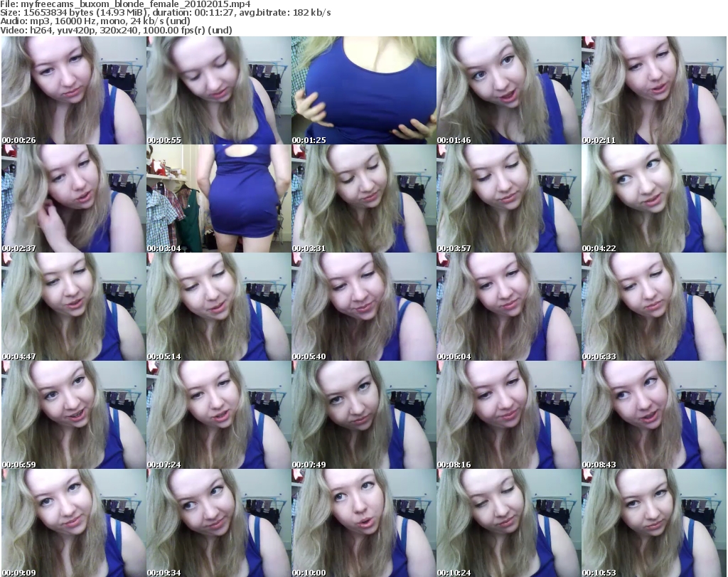Image resolution: width=728 pixels, height=577 pixels.
Task: Open the thumbnail marked 00:03:04
Action: (219, 198)
